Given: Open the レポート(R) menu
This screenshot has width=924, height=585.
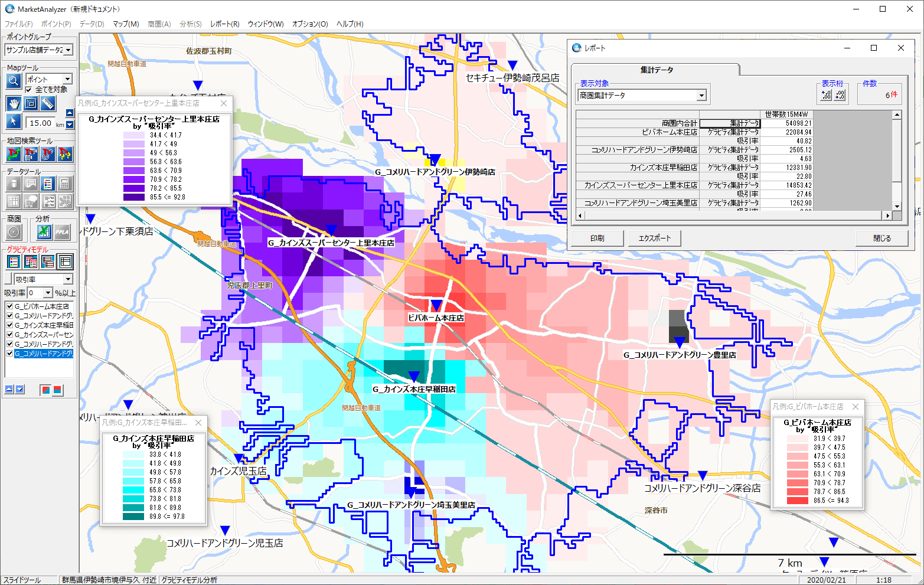Looking at the screenshot, I should [x=224, y=24].
